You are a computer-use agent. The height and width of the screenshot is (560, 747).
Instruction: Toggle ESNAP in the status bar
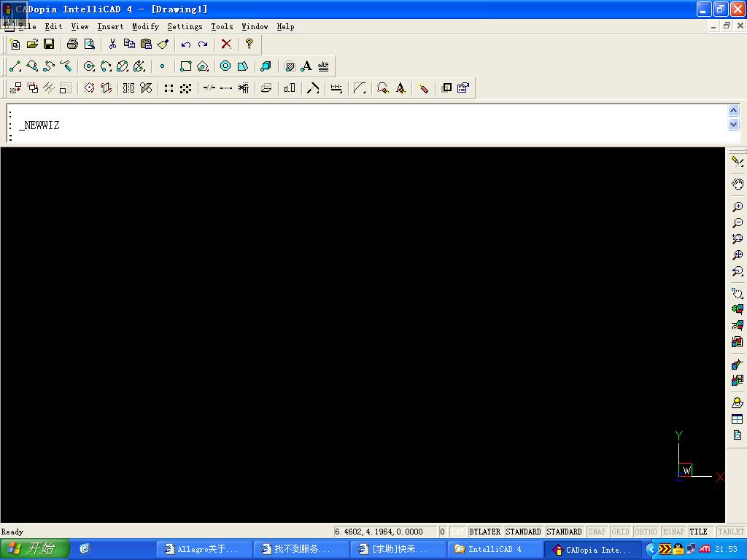(x=673, y=532)
